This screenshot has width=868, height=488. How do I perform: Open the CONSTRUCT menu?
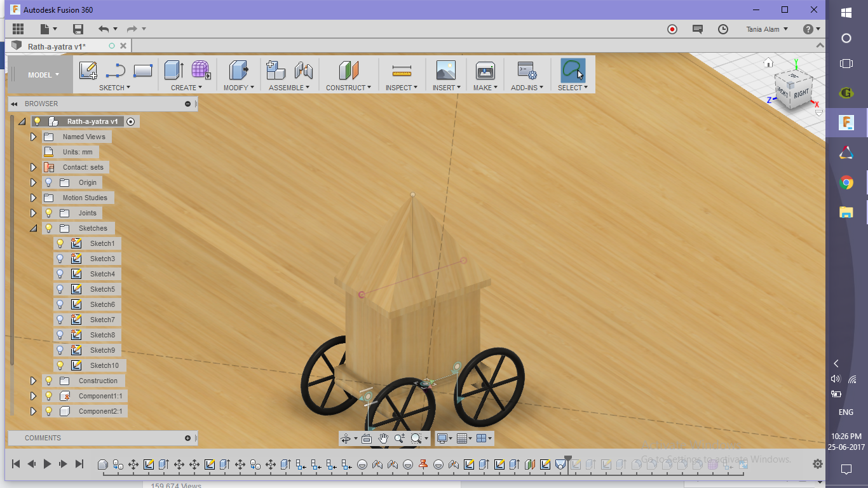click(349, 88)
